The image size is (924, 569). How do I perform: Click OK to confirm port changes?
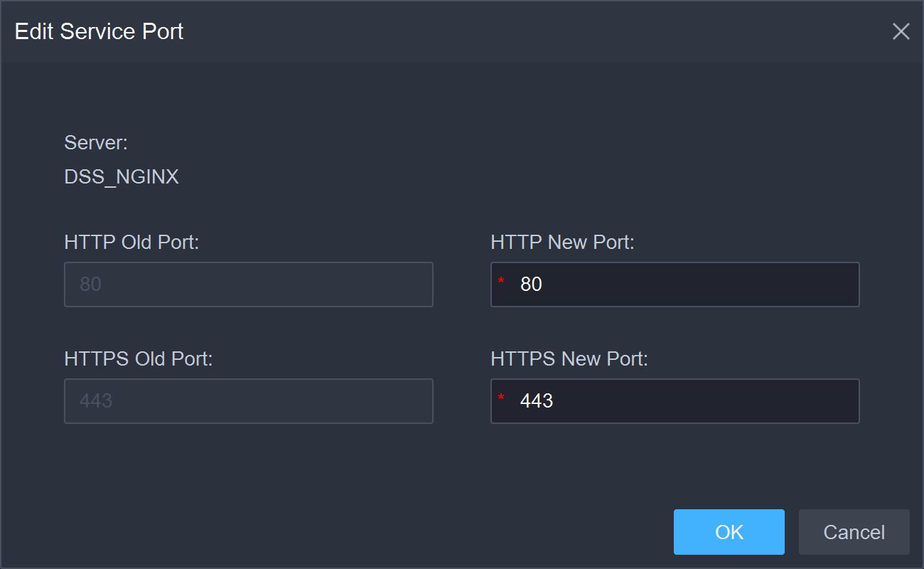(x=729, y=532)
